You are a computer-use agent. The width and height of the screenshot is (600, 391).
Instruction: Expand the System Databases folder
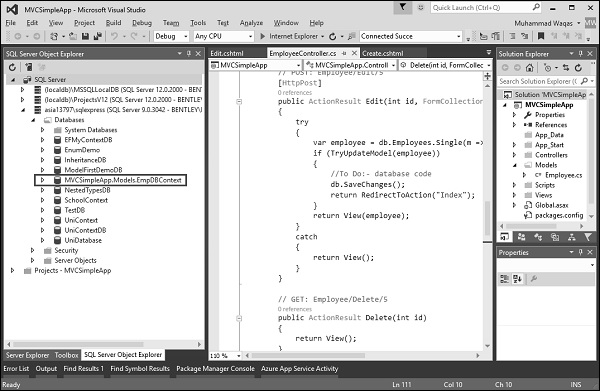point(42,130)
